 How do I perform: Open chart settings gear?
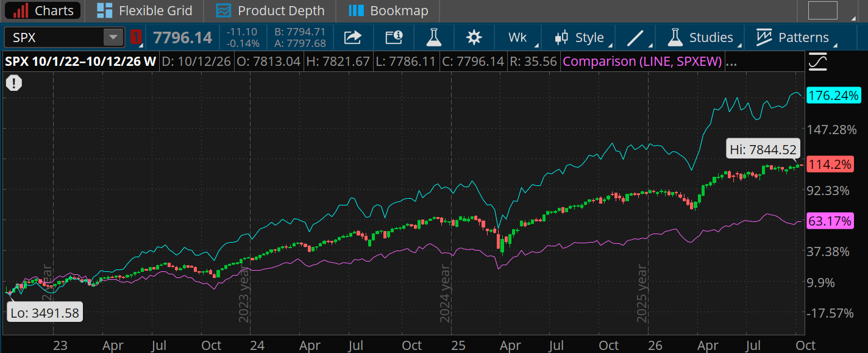(474, 38)
